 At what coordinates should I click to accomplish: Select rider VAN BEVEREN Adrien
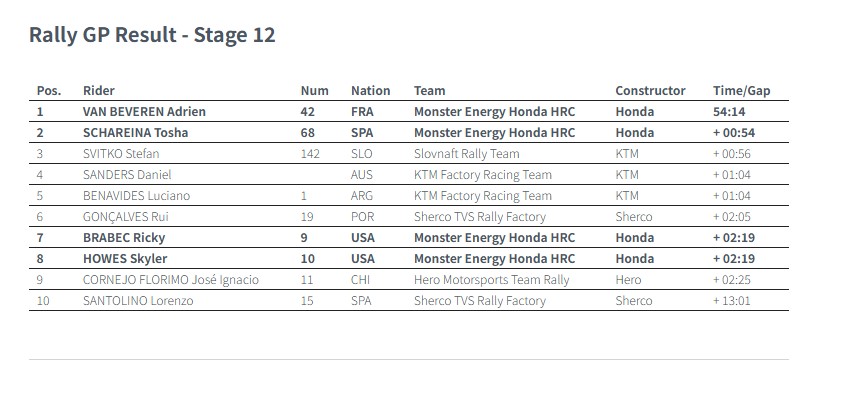click(x=144, y=112)
